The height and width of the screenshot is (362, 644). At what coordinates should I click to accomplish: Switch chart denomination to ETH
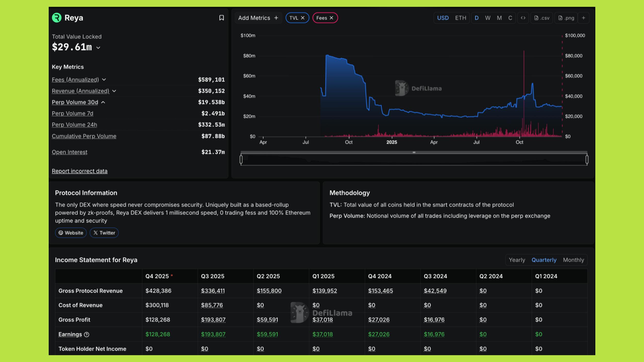(x=460, y=18)
